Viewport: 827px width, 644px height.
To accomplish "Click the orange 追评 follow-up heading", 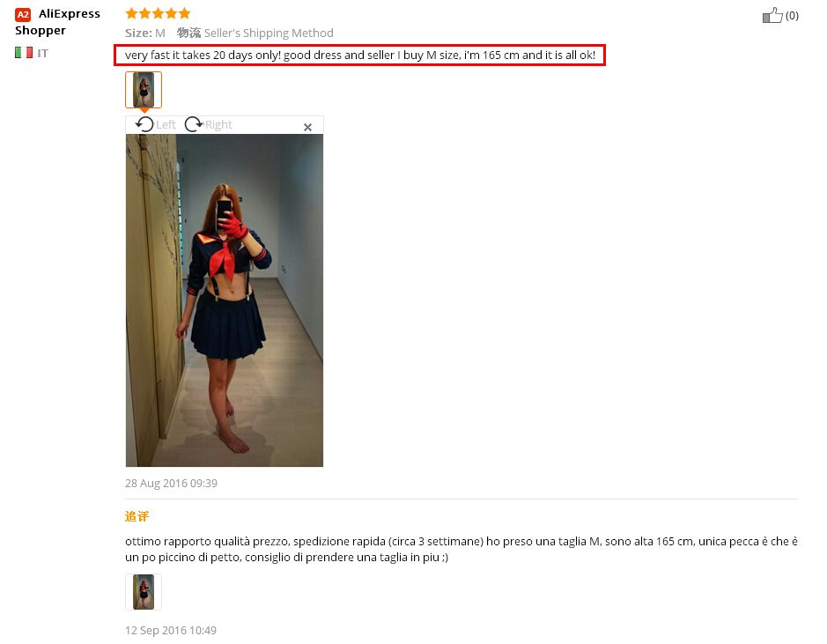I will [x=137, y=516].
